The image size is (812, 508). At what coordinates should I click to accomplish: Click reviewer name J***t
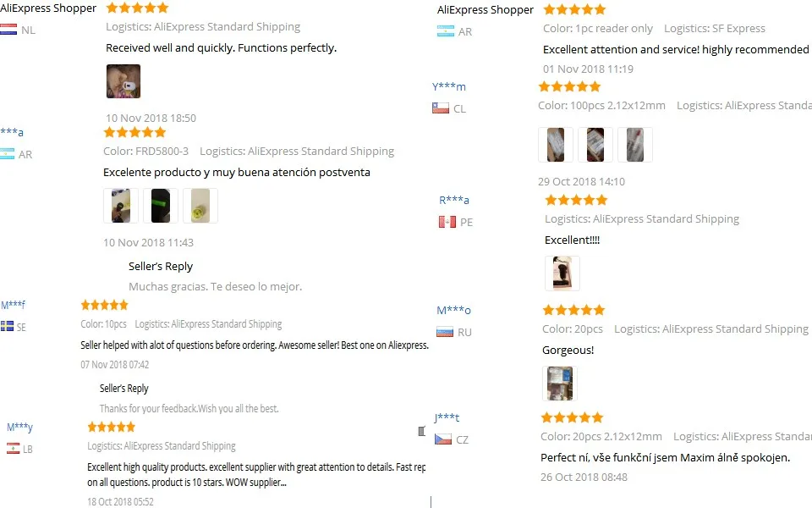pos(447,417)
